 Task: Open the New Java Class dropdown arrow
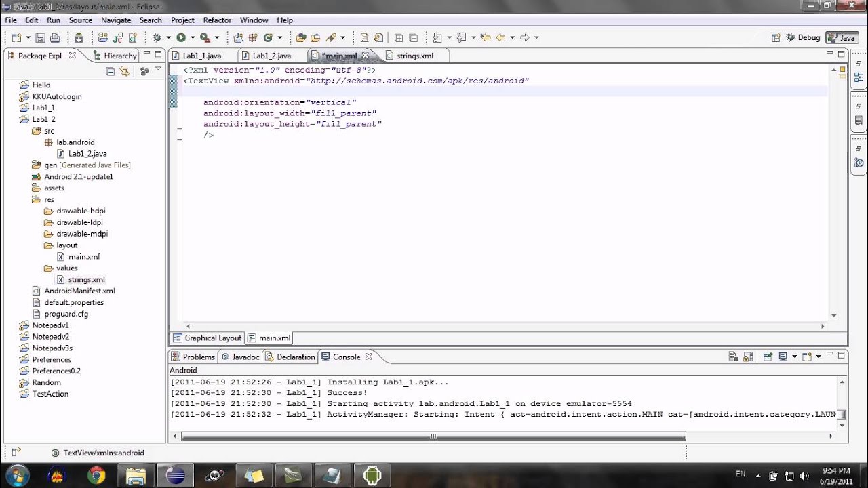pyautogui.click(x=279, y=38)
